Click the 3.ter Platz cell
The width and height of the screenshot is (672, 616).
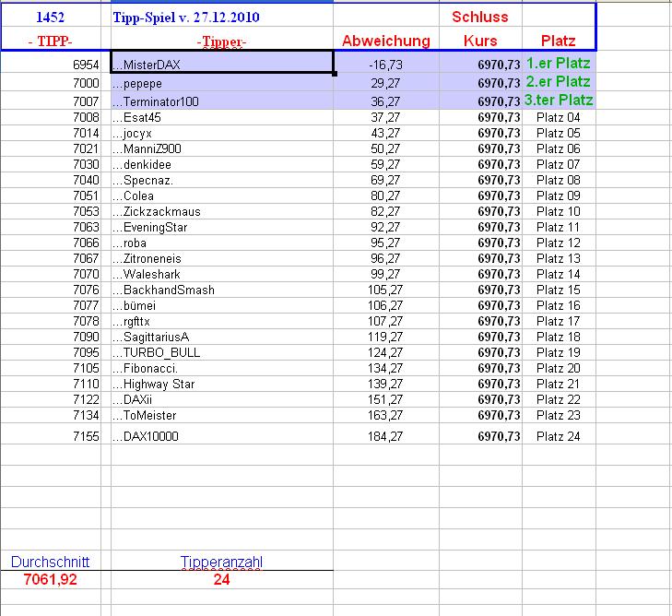[x=559, y=101]
